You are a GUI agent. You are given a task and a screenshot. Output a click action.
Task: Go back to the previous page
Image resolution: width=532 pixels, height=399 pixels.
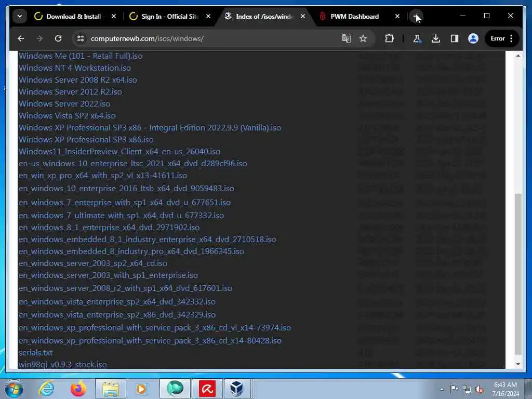[x=21, y=38]
